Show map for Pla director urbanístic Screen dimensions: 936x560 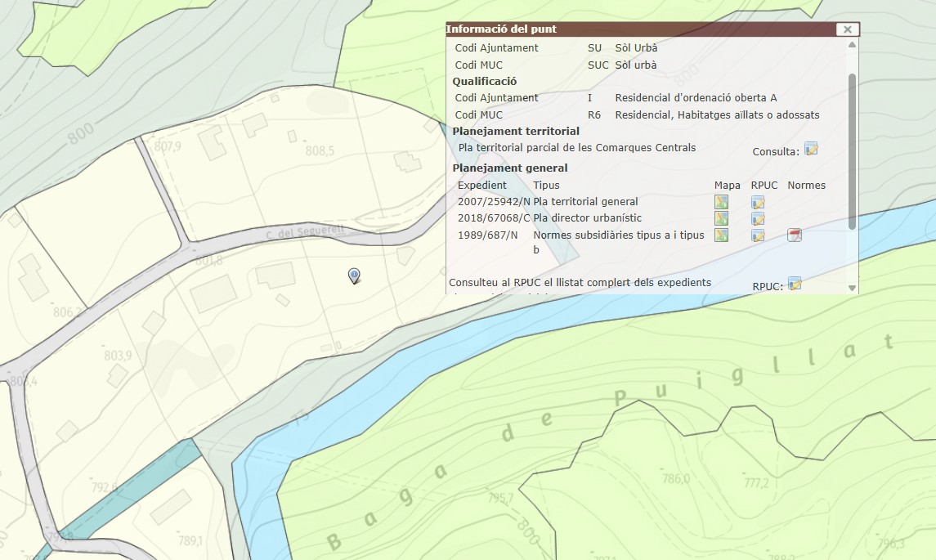pyautogui.click(x=721, y=218)
